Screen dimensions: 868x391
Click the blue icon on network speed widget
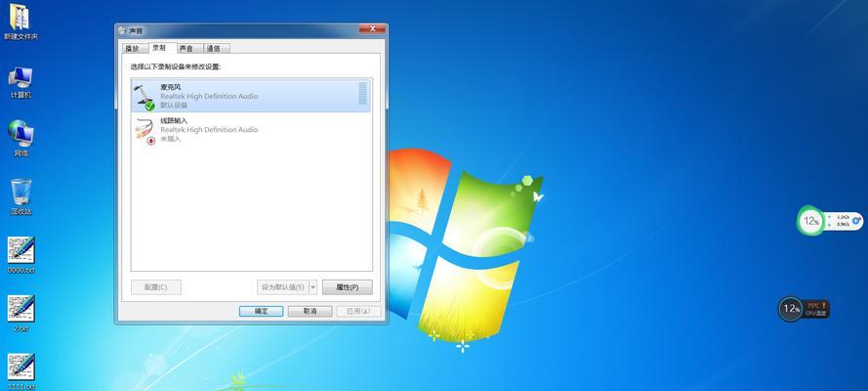(856, 220)
